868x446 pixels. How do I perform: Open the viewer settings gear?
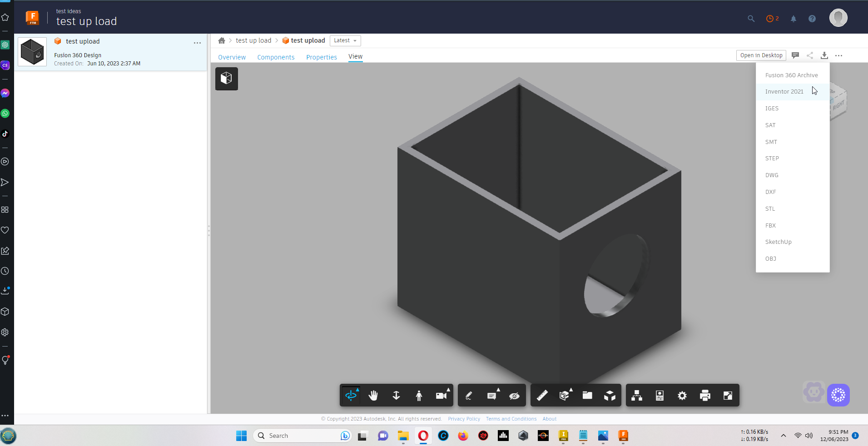coord(682,395)
